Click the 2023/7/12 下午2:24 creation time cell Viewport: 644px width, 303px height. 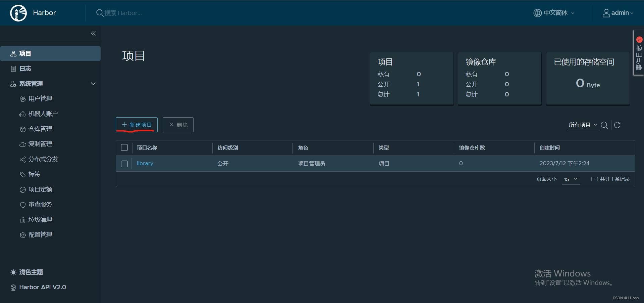click(565, 164)
